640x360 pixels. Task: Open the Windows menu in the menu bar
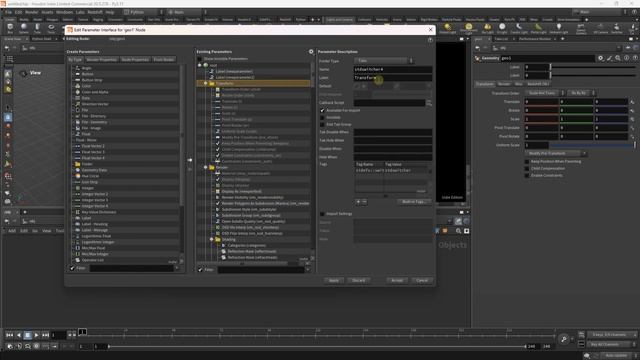click(64, 12)
